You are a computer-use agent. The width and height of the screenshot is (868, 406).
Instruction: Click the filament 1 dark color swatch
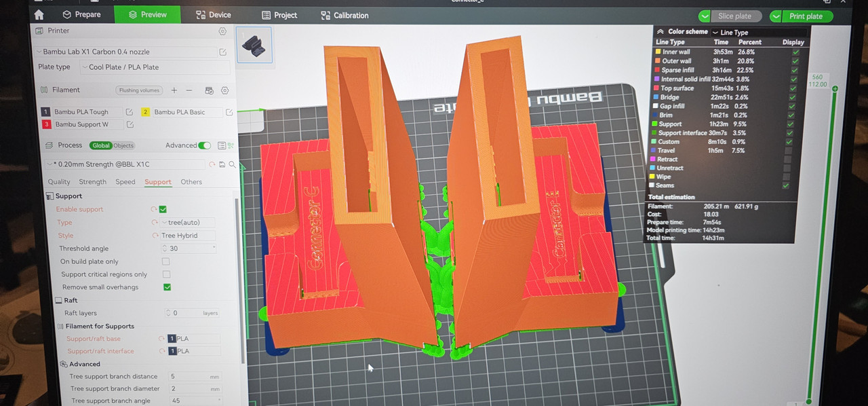pos(46,112)
